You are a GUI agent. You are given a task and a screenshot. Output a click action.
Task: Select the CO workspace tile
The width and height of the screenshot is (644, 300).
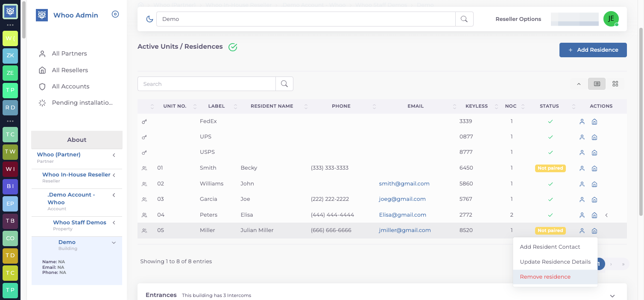pos(10,238)
